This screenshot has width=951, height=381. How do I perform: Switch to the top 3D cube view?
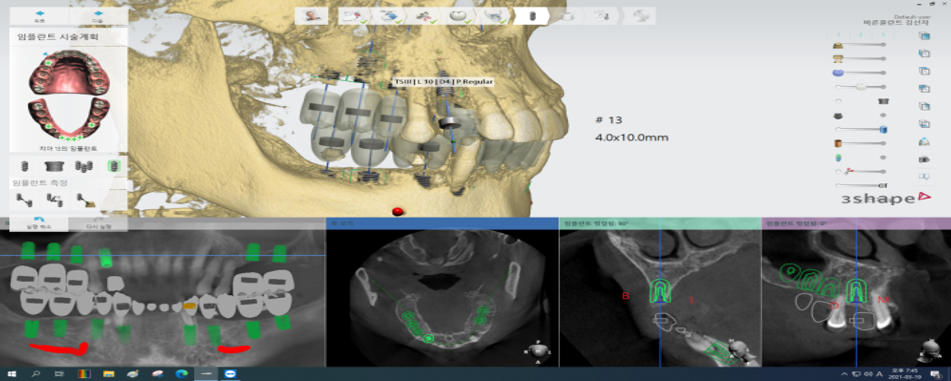(x=924, y=35)
